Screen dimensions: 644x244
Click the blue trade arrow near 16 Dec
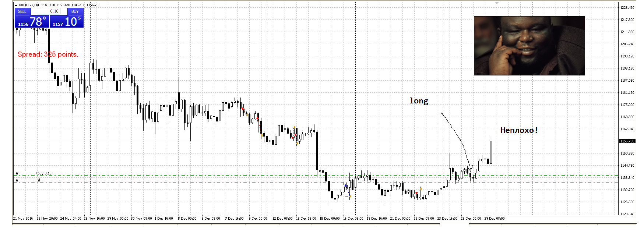346,186
